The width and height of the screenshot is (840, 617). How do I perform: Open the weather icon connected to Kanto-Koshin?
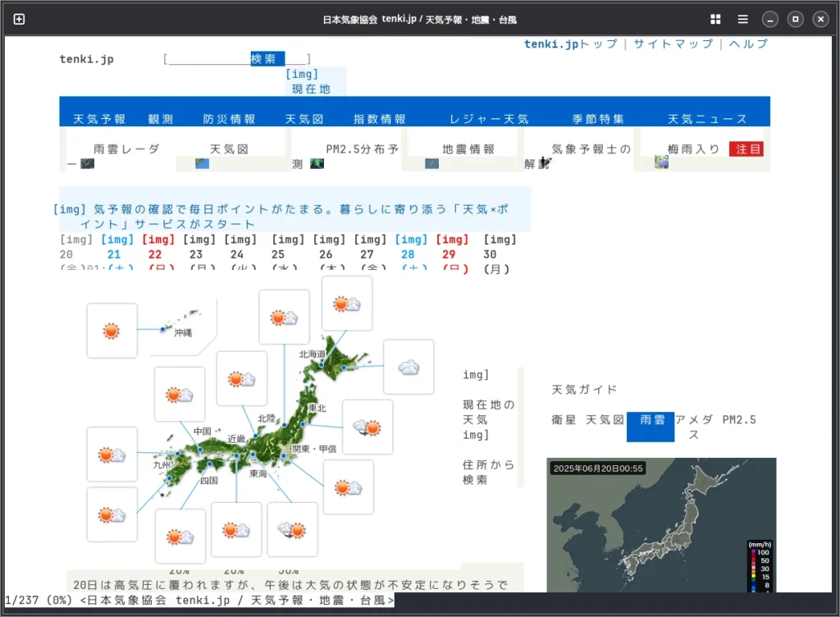[348, 487]
